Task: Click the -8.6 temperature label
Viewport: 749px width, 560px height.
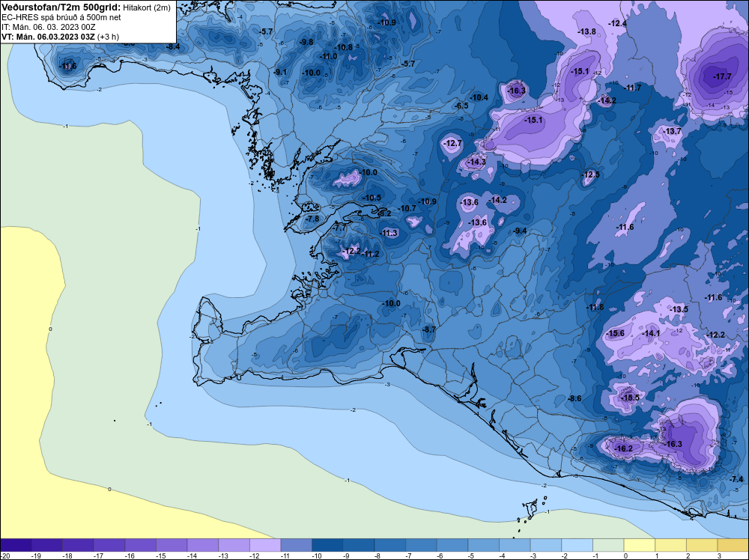Action: [x=574, y=398]
